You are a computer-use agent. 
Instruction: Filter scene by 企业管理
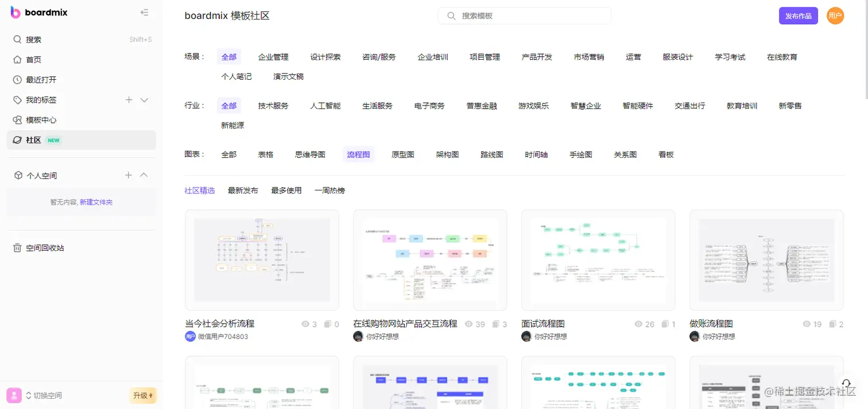pyautogui.click(x=273, y=57)
